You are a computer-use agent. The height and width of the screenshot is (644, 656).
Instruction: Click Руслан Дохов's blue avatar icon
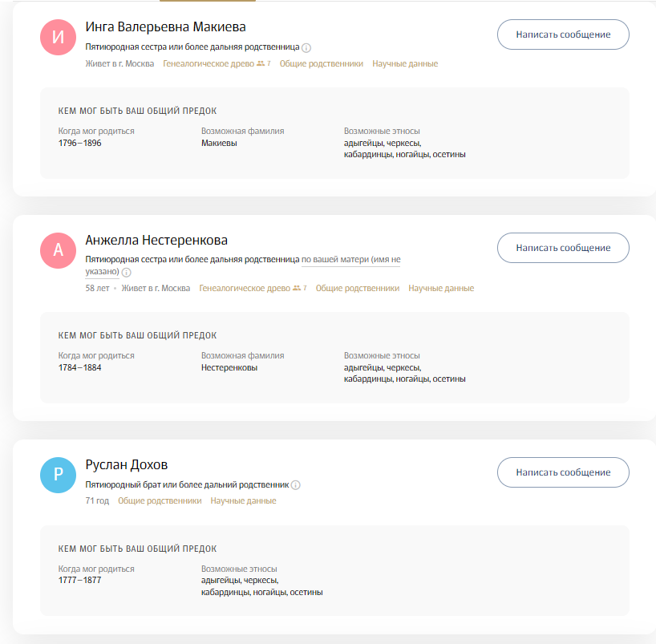tap(57, 474)
